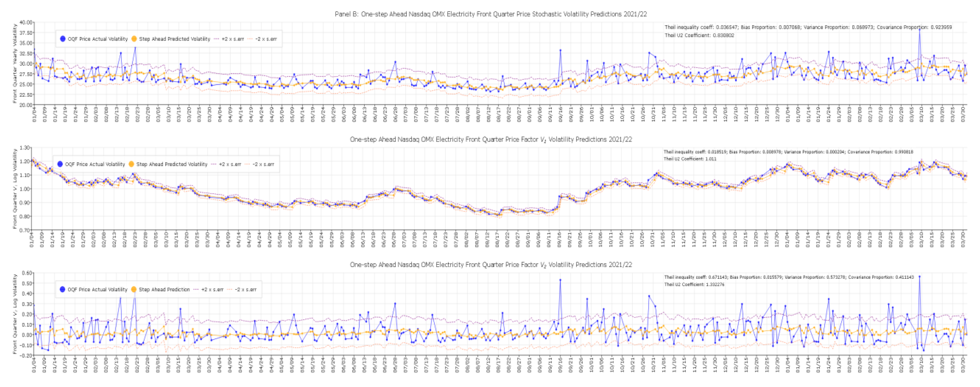Toggle Step Ahead Prediction in bottom chart legend
Viewport: 980px width, 387px height.
coord(164,289)
